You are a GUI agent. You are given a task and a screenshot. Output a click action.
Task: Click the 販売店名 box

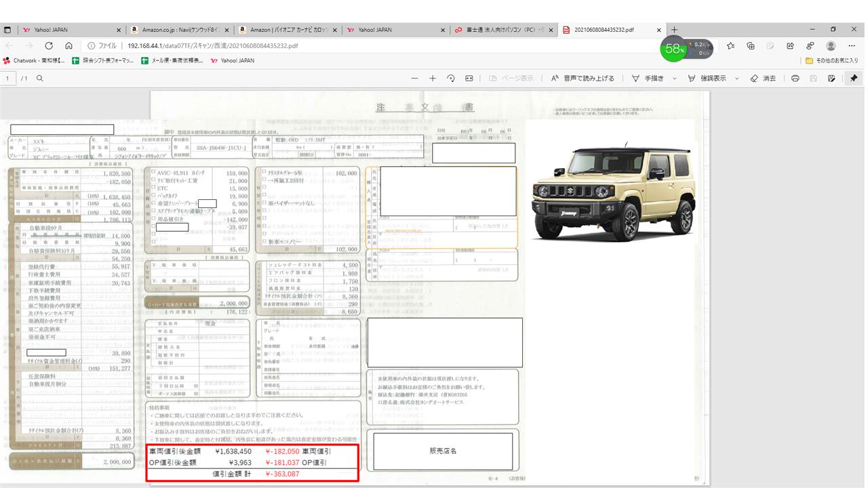[443, 451]
